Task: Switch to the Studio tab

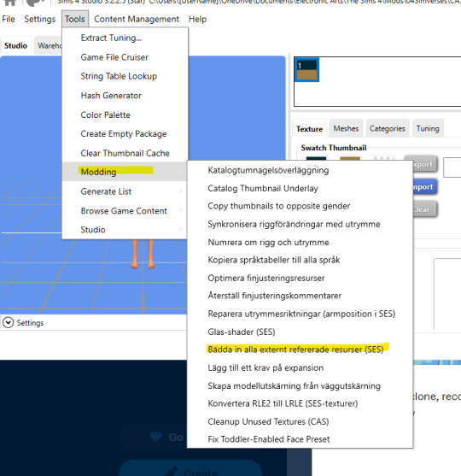Action: pyautogui.click(x=15, y=46)
